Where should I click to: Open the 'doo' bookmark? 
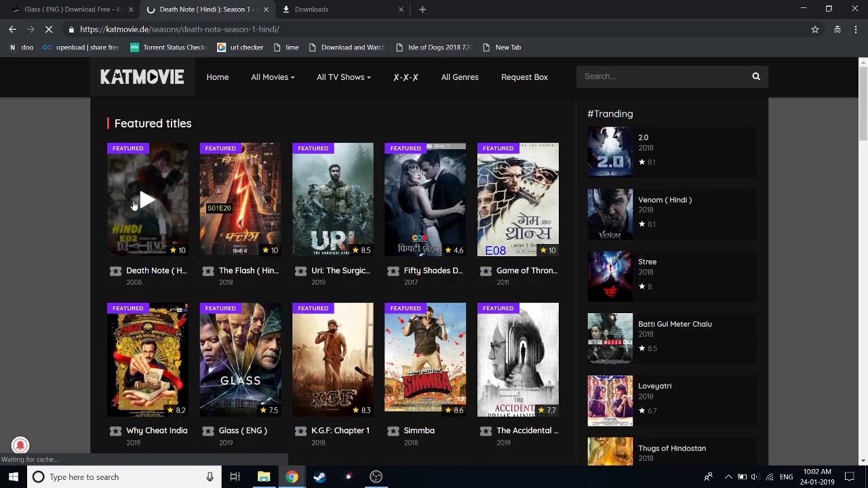[20, 47]
